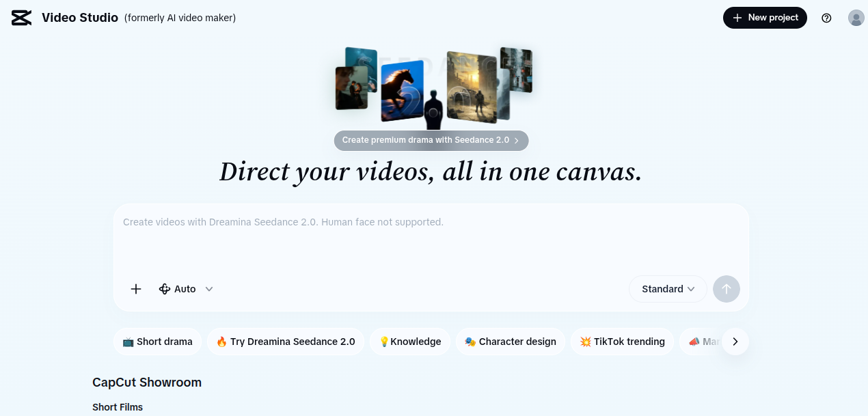Click the Short Films section label
868x416 pixels.
point(118,407)
